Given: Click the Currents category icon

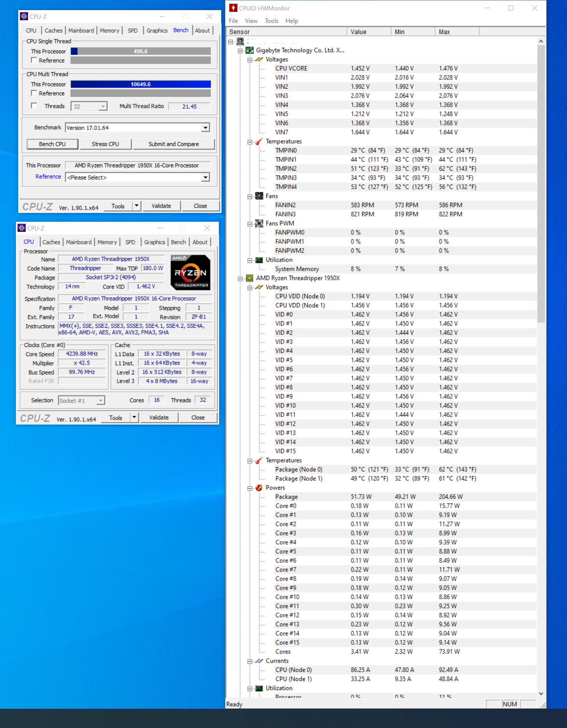Looking at the screenshot, I should [259, 661].
